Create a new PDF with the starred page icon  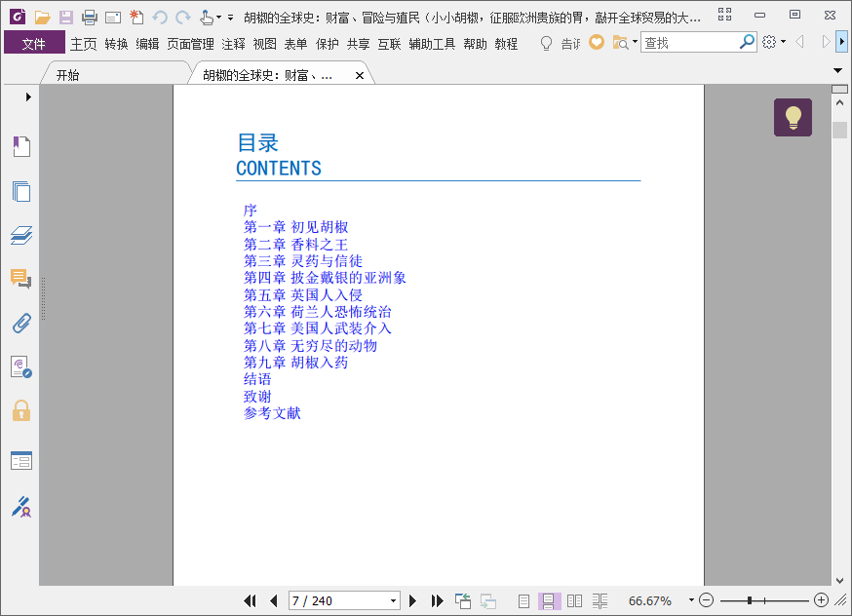click(136, 18)
